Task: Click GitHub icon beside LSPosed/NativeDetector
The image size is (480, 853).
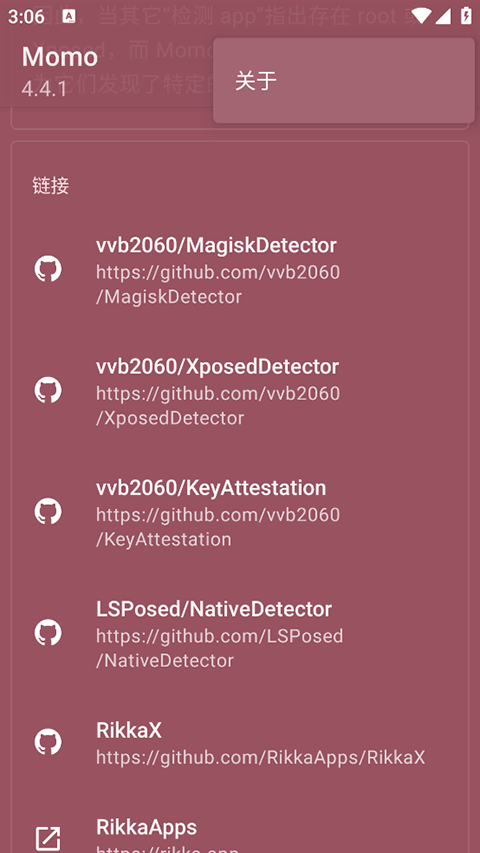Action: coord(48,633)
